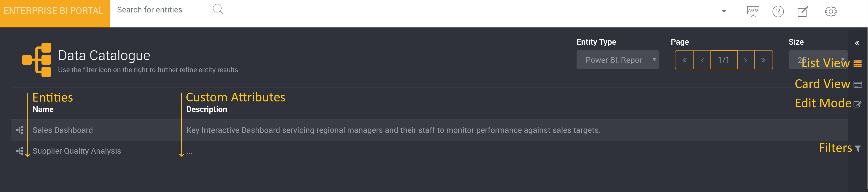Open the help question mark icon
868x192 pixels.
[778, 12]
